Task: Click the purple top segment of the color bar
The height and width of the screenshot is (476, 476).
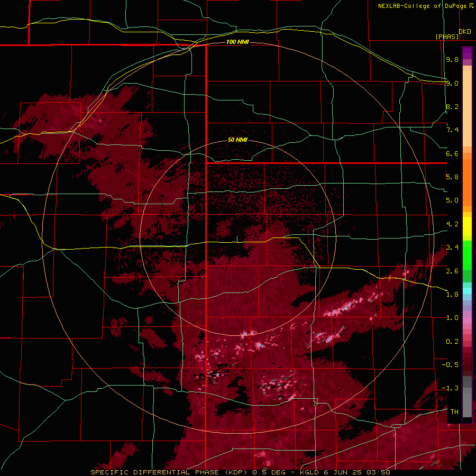Action: 467,53
